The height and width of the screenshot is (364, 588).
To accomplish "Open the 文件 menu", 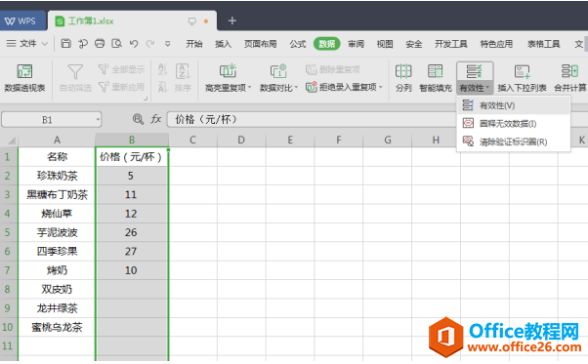I will click(x=27, y=44).
